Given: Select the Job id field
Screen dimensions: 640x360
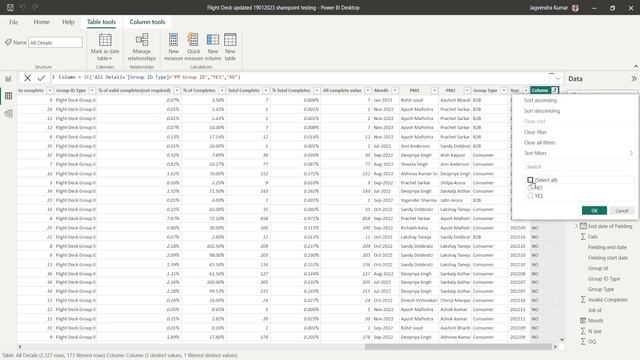Looking at the screenshot, I should 595,310.
